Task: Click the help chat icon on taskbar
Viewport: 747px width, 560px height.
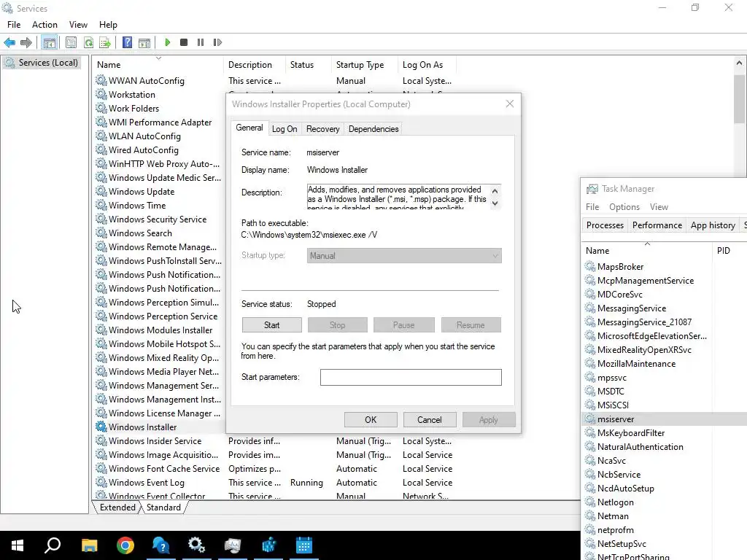Action: [161, 545]
